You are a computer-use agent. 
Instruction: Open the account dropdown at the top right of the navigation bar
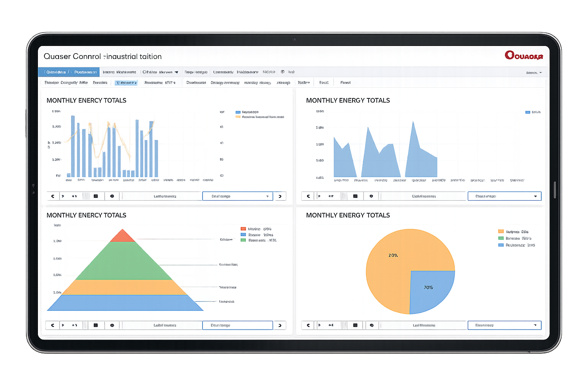pos(534,72)
